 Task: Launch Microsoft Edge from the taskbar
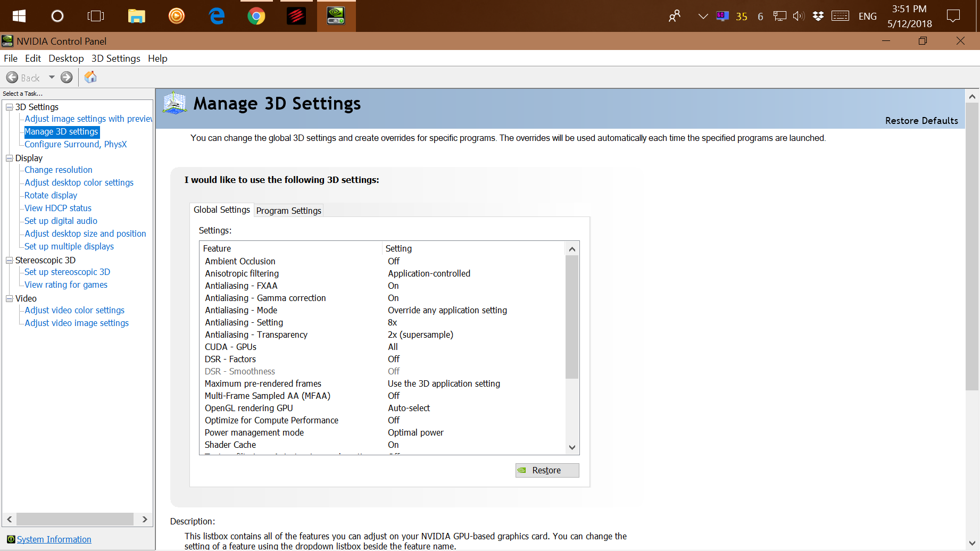click(217, 16)
